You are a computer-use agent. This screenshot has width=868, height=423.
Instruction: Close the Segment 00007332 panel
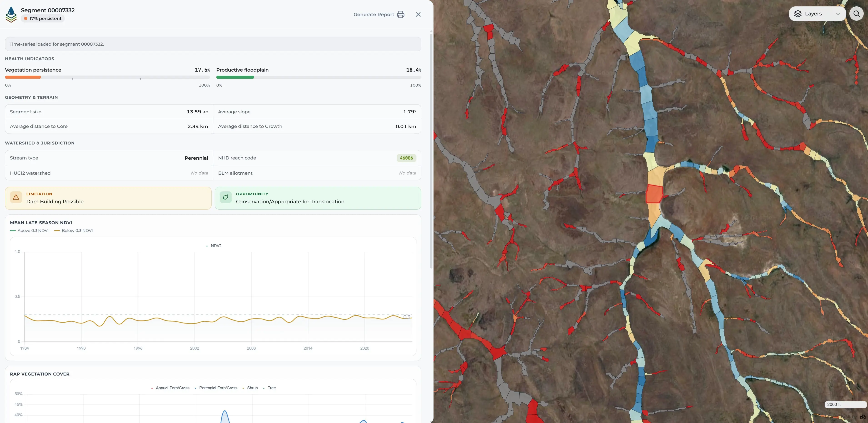[x=418, y=15]
